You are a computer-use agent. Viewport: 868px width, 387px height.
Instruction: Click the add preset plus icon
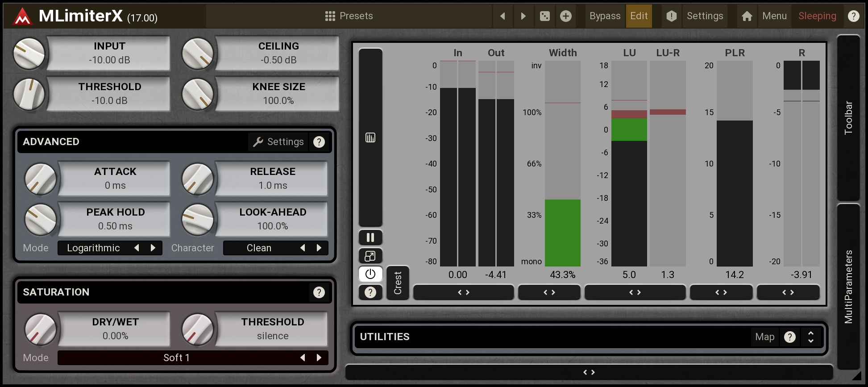pyautogui.click(x=565, y=17)
